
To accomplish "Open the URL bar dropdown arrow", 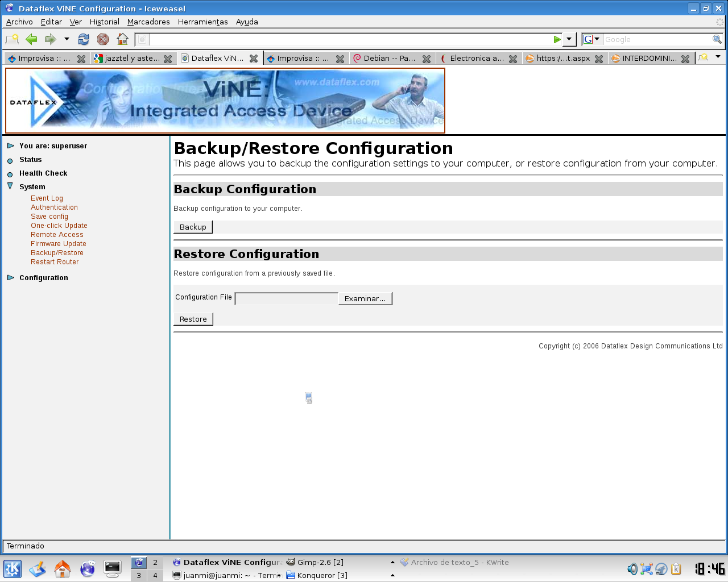I will coord(569,39).
